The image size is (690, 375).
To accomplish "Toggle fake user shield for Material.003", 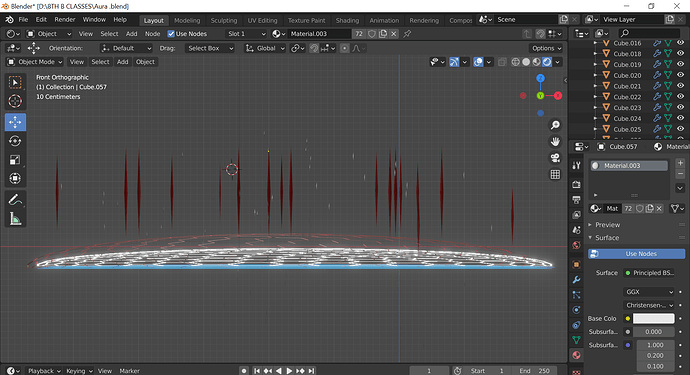I will coord(372,34).
